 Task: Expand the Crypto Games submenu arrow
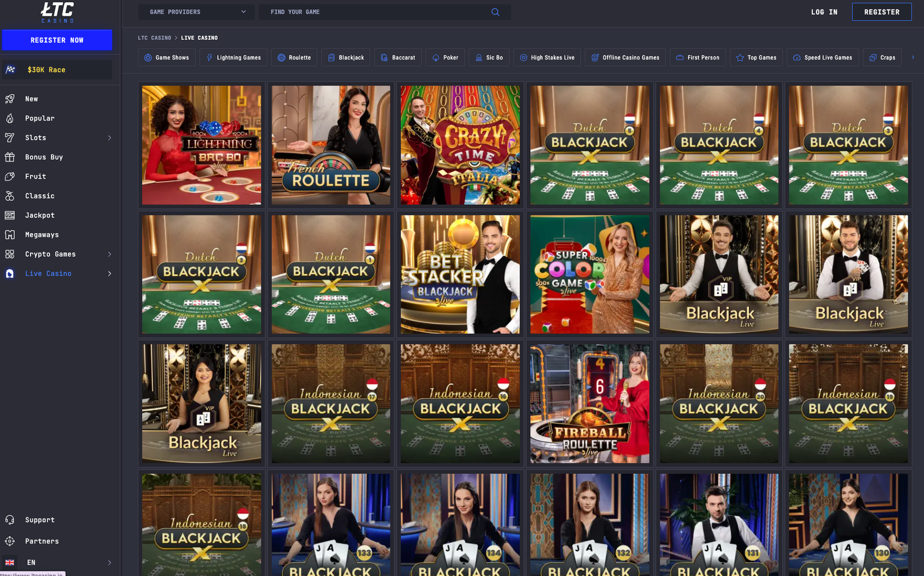109,255
